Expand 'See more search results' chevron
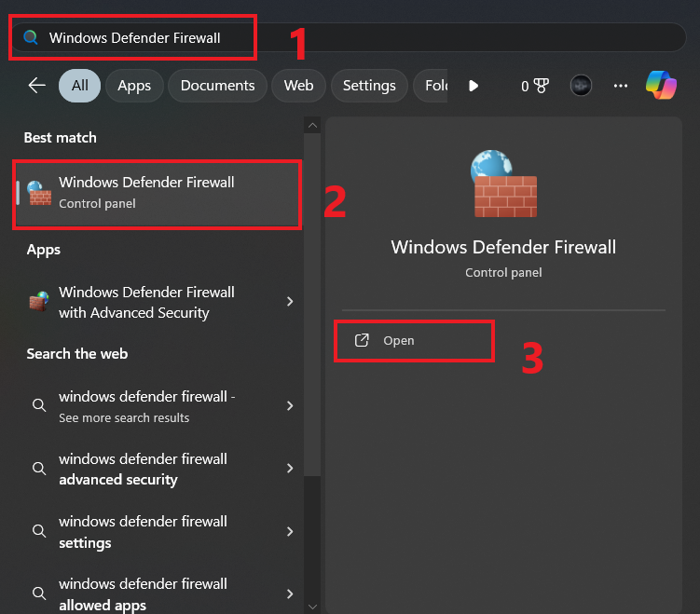 pos(290,405)
